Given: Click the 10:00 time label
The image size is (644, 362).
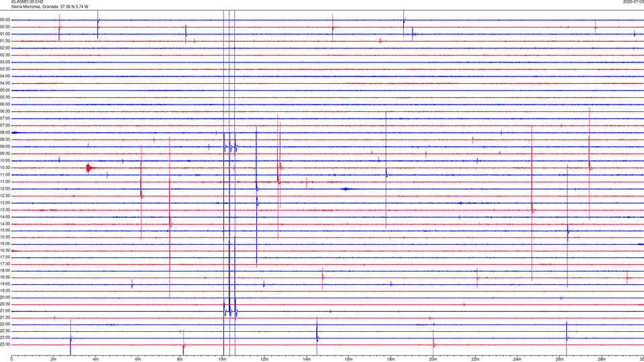Looking at the screenshot, I should (x=5, y=160).
